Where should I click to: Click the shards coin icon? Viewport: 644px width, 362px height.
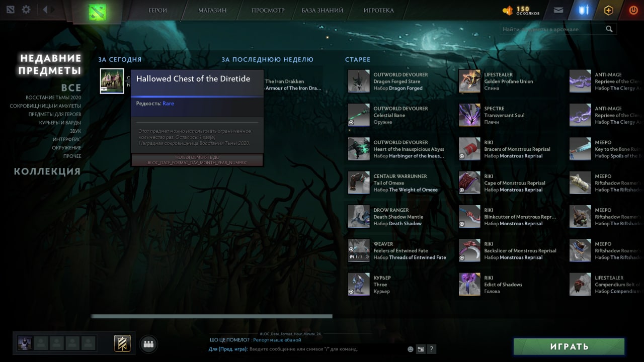pos(508,10)
